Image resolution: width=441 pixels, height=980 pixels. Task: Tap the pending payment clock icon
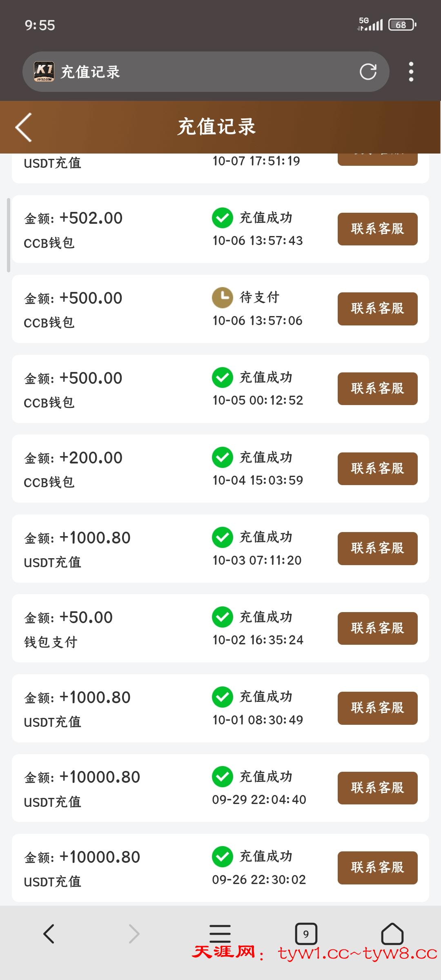click(x=223, y=298)
